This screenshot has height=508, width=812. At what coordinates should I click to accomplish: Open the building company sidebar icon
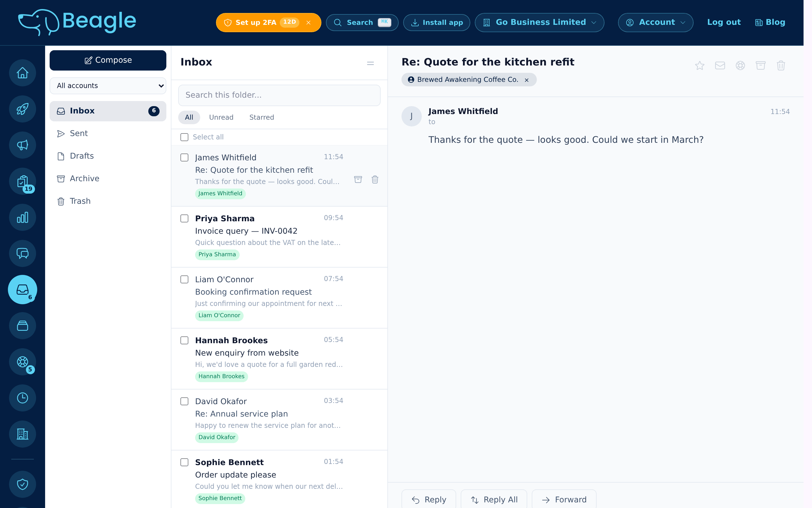(23, 434)
